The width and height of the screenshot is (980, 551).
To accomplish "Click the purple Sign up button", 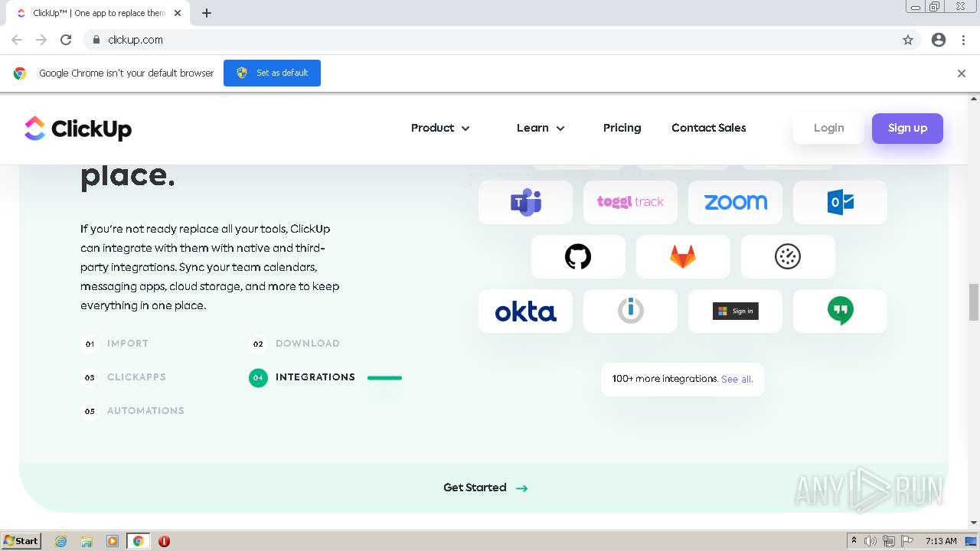I will pyautogui.click(x=907, y=128).
